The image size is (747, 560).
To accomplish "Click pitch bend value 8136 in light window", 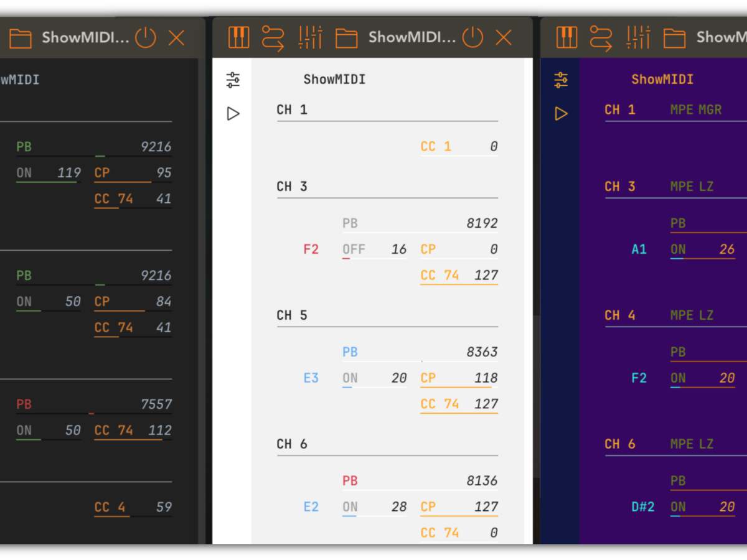I will coord(482,481).
